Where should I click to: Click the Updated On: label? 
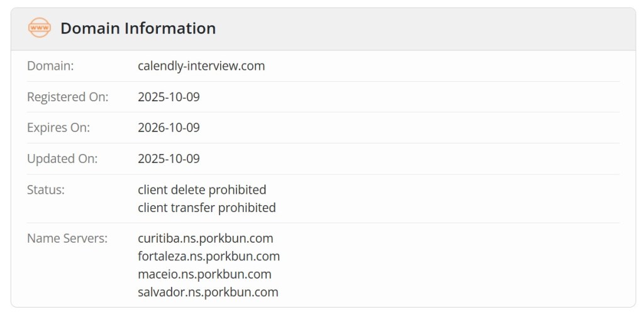pos(62,158)
